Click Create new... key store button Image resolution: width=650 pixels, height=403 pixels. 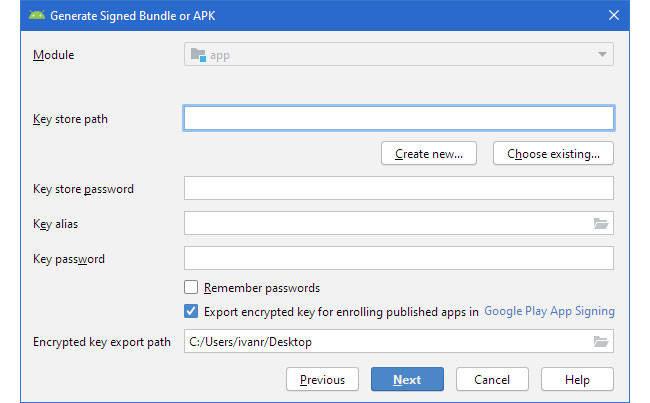tap(429, 153)
